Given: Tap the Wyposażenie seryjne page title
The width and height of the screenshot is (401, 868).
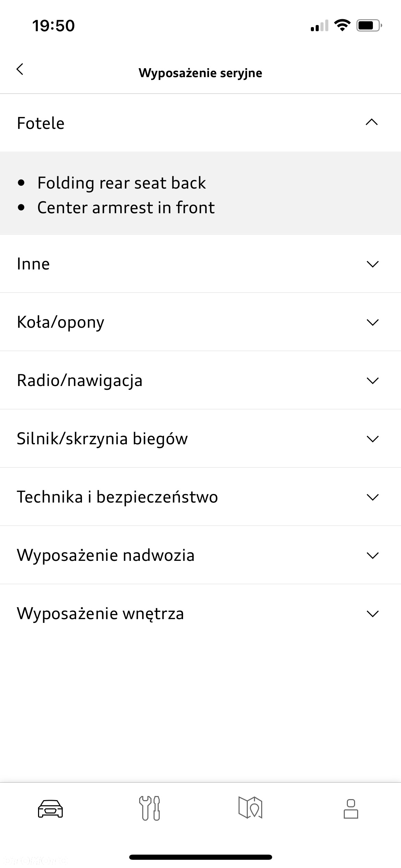Looking at the screenshot, I should (x=200, y=73).
